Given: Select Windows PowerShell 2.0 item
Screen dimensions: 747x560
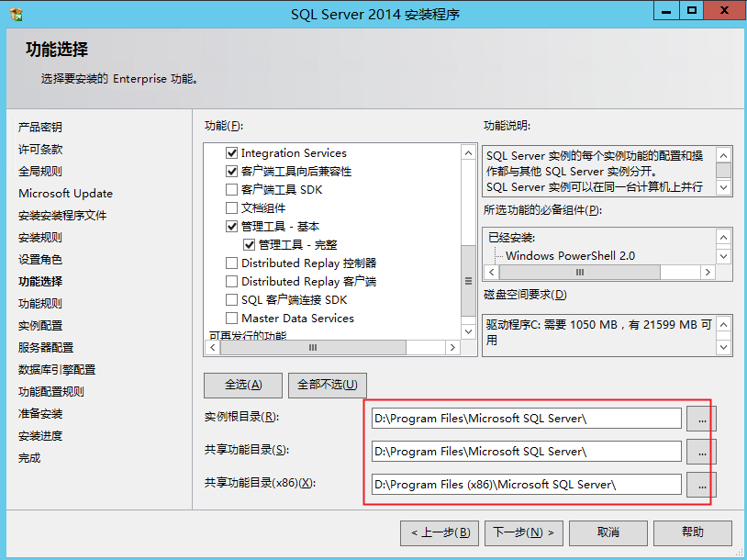Looking at the screenshot, I should pyautogui.click(x=570, y=256).
